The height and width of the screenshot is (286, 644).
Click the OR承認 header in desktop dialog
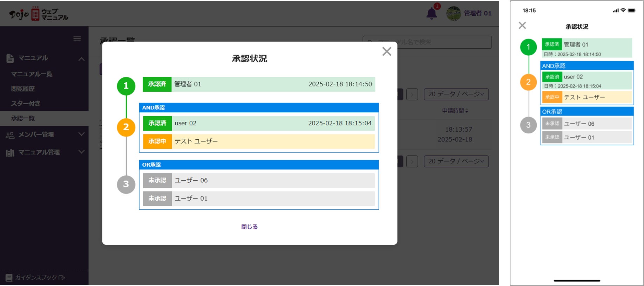tap(259, 165)
